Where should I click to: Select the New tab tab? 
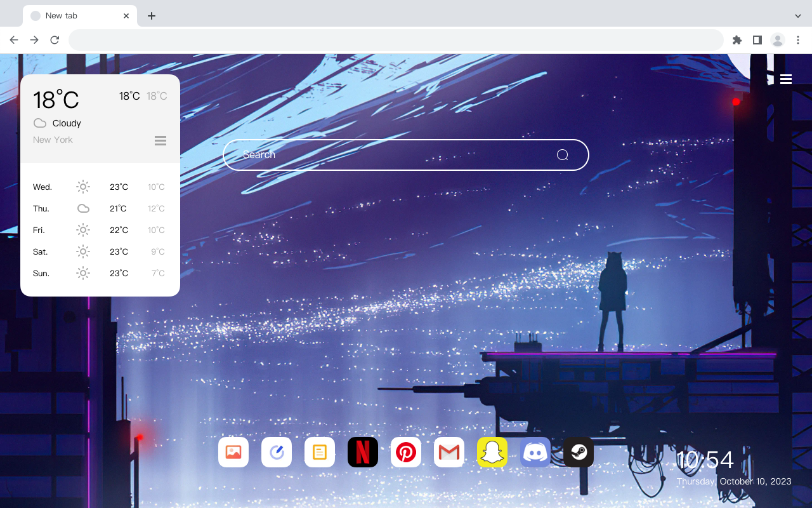coord(80,16)
